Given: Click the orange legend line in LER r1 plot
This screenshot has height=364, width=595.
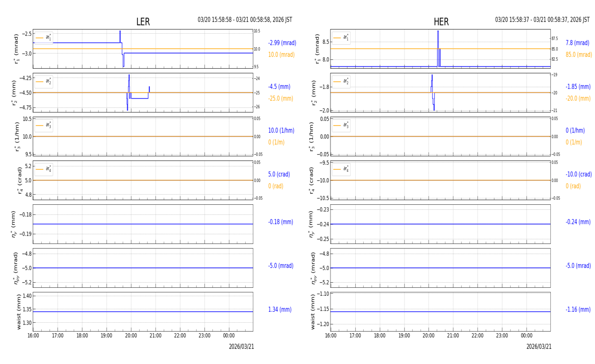Looking at the screenshot, I should pos(40,38).
